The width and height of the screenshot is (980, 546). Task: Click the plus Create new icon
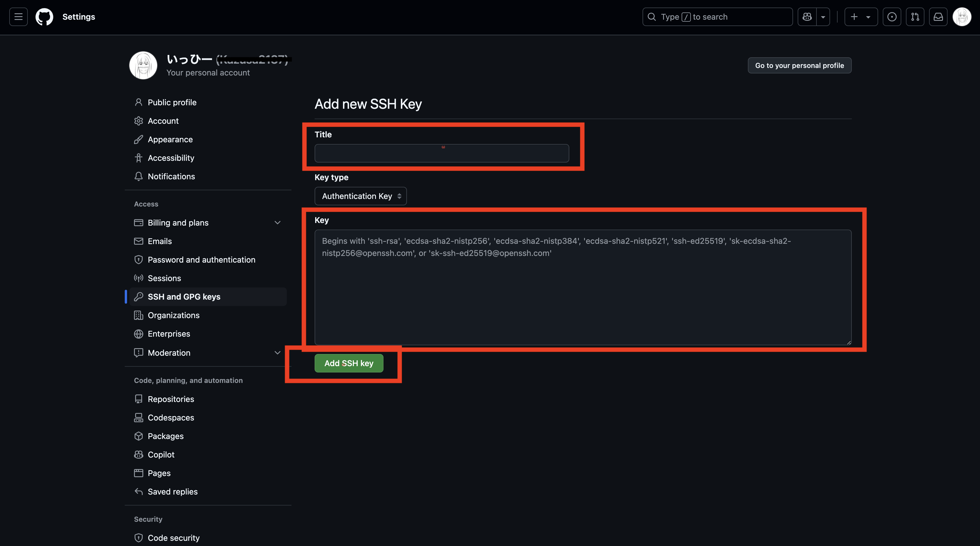pyautogui.click(x=854, y=17)
